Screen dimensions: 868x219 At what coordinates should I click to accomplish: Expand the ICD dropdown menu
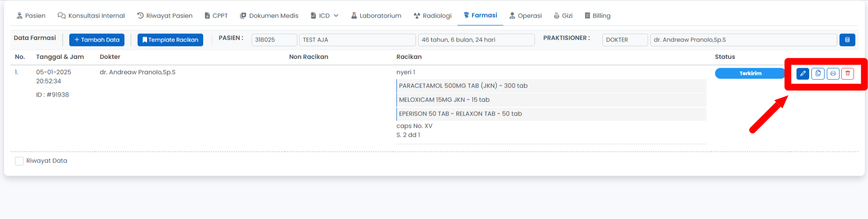[324, 16]
